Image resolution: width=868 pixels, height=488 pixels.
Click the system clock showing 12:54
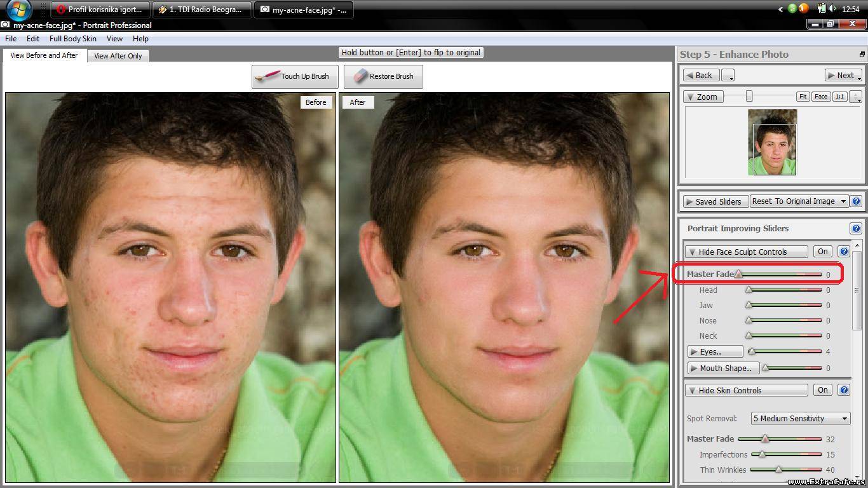(850, 10)
